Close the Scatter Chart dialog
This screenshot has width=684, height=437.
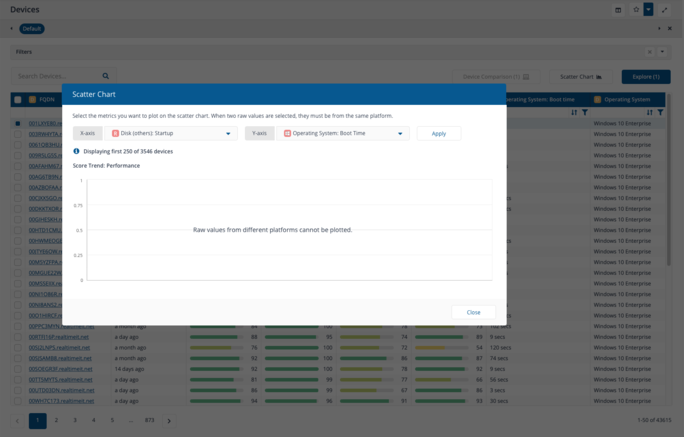click(x=473, y=312)
